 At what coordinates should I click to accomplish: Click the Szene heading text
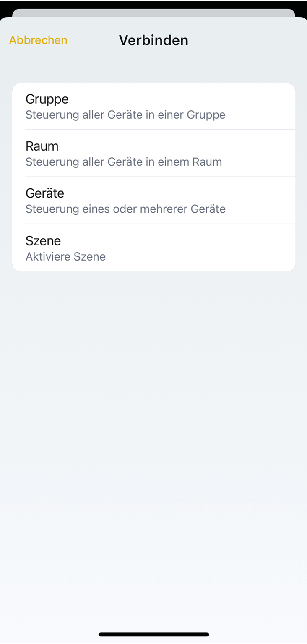(43, 240)
